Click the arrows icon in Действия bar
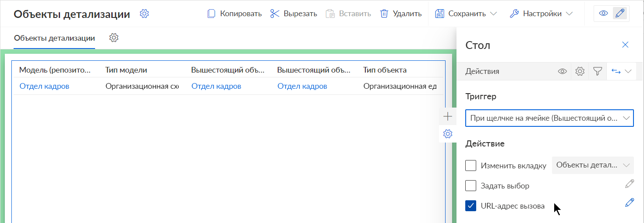Screen dimensions: 644x223 click(616, 71)
